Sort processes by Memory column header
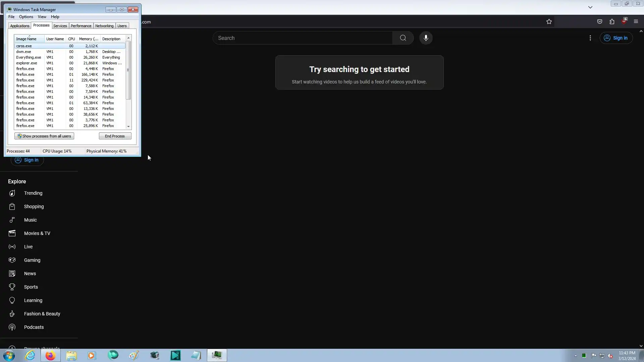The width and height of the screenshot is (644, 362). pos(88,39)
